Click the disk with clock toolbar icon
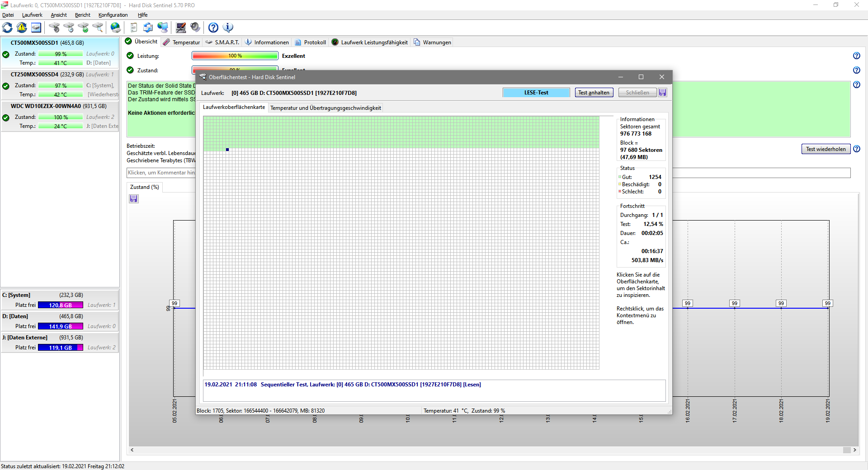This screenshot has height=470, width=868. pos(69,28)
